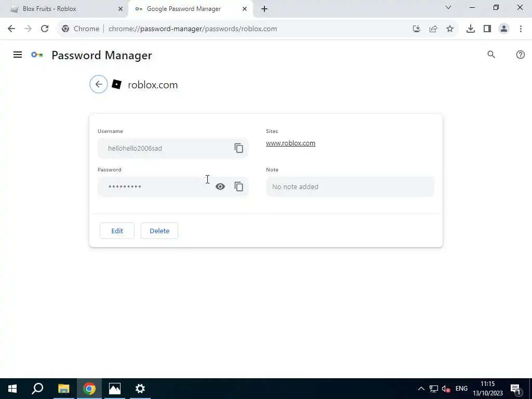The width and height of the screenshot is (532, 399).
Task: Open File Explorer from the taskbar
Action: point(63,389)
